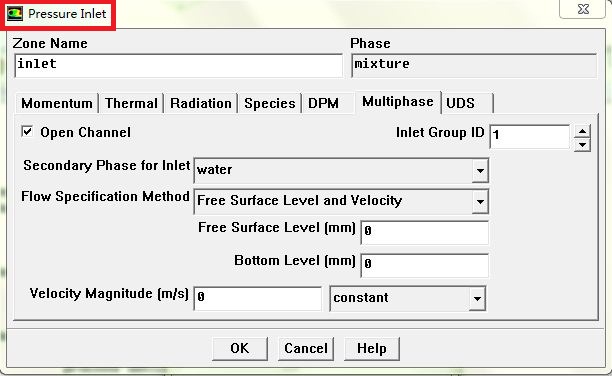Click the Fluent icon in the title bar

14,14
